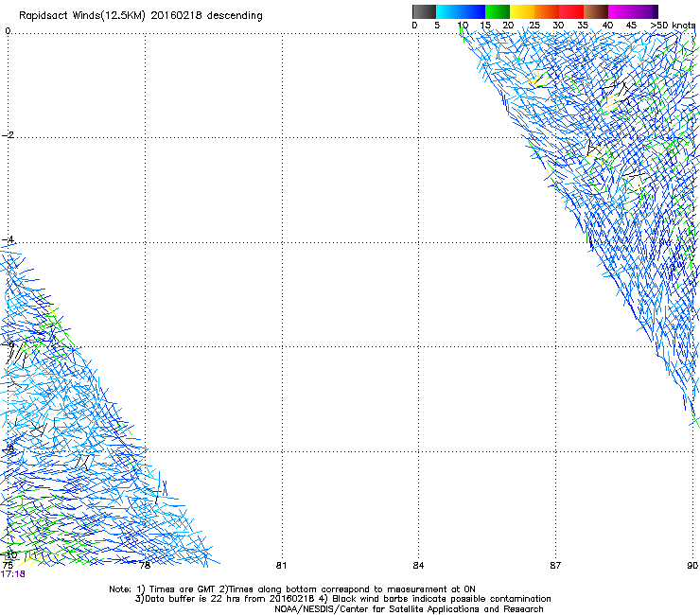Click the 'Times are GMT' note line
Screen dimensions: 700x615
pyautogui.click(x=292, y=589)
